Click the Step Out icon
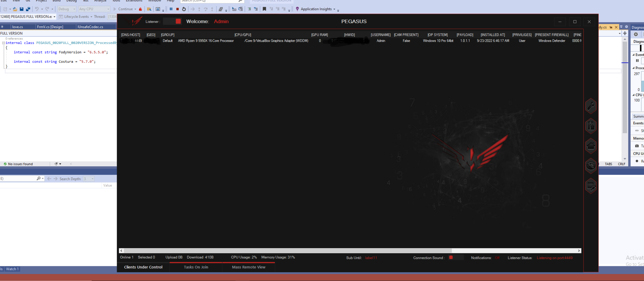Screen dimensions: 644x281 pyautogui.click(x=212, y=9)
